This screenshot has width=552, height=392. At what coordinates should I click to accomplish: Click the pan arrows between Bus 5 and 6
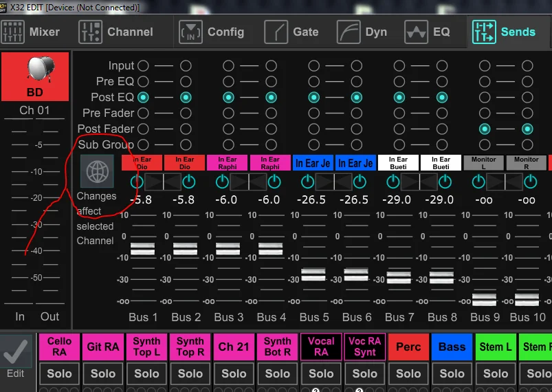pos(335,182)
